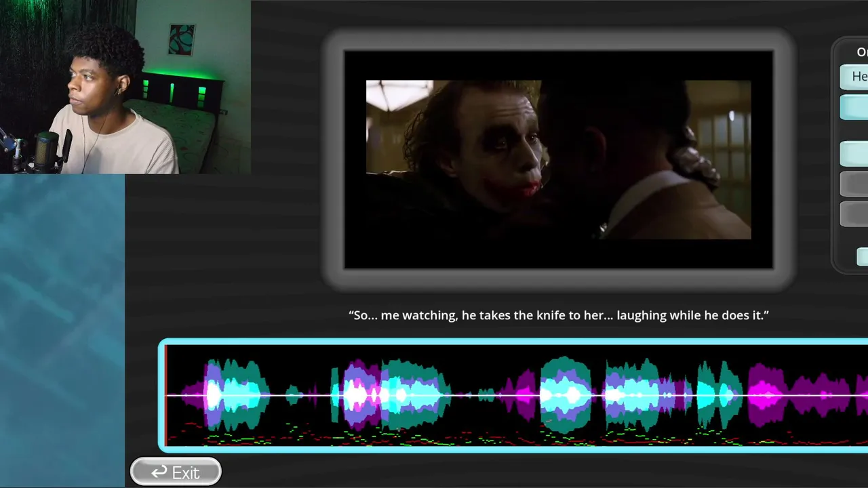Image resolution: width=868 pixels, height=488 pixels.
Task: Click the streamer's webcam feed
Action: [x=125, y=87]
